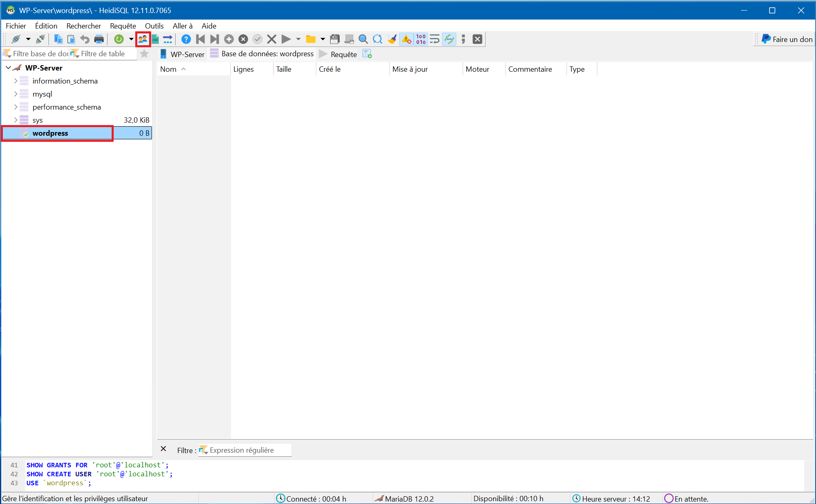Click the new query tab icon
This screenshot has width=816, height=504.
click(367, 54)
